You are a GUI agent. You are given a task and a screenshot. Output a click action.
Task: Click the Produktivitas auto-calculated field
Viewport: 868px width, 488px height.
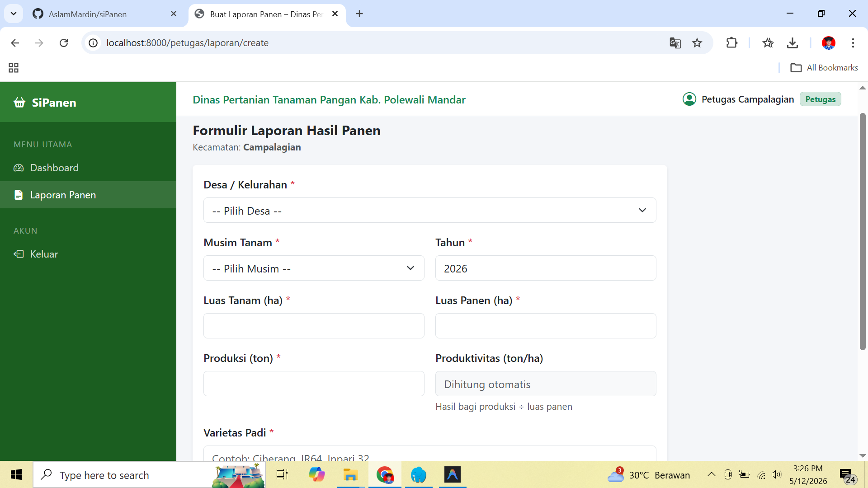[546, 384]
